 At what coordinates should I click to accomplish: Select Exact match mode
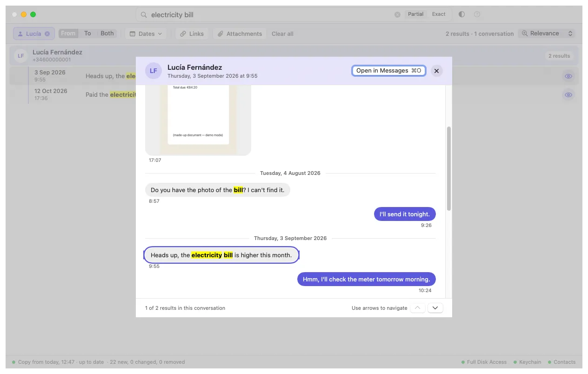[x=439, y=14]
